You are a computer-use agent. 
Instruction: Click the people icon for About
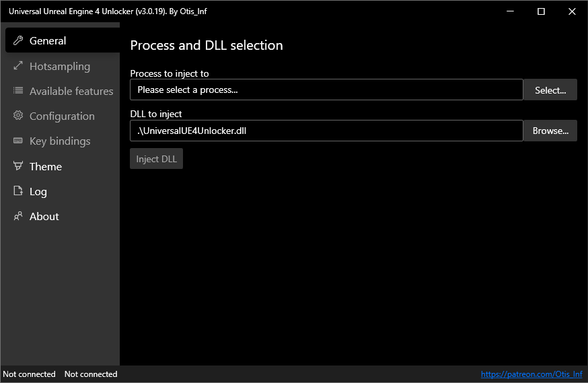[x=18, y=216]
